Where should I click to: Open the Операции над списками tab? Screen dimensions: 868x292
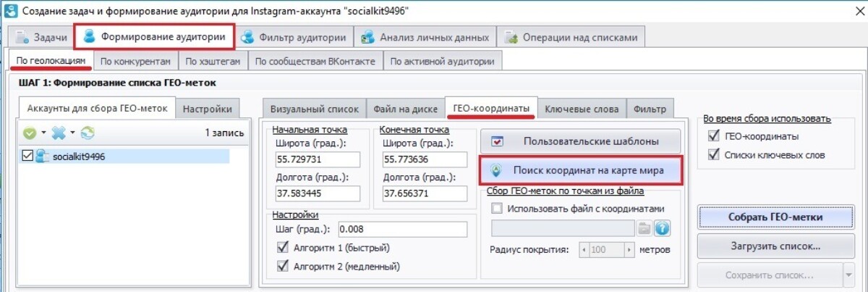coord(571,37)
